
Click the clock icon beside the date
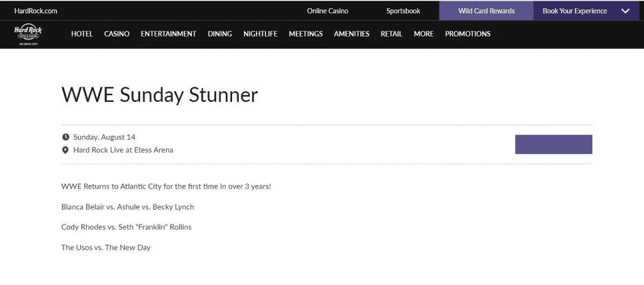click(x=65, y=137)
